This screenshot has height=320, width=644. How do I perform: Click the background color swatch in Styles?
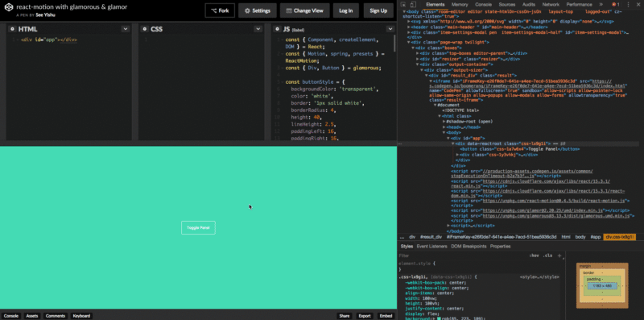439,318
